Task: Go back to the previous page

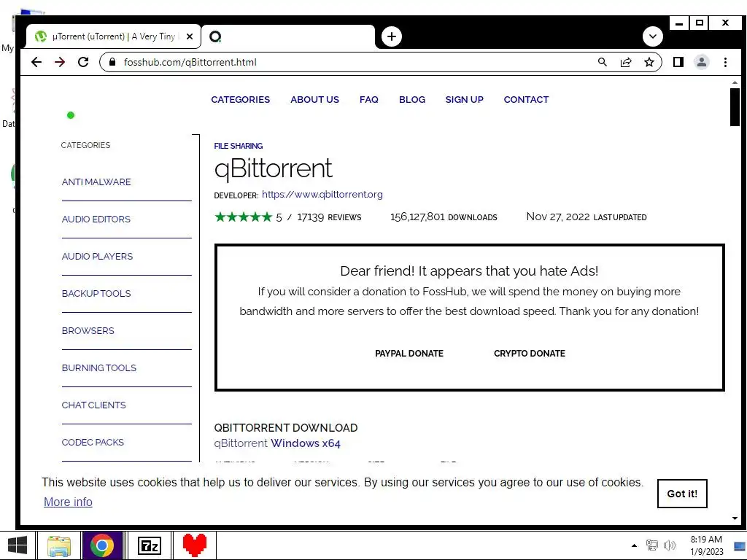Action: tap(36, 62)
